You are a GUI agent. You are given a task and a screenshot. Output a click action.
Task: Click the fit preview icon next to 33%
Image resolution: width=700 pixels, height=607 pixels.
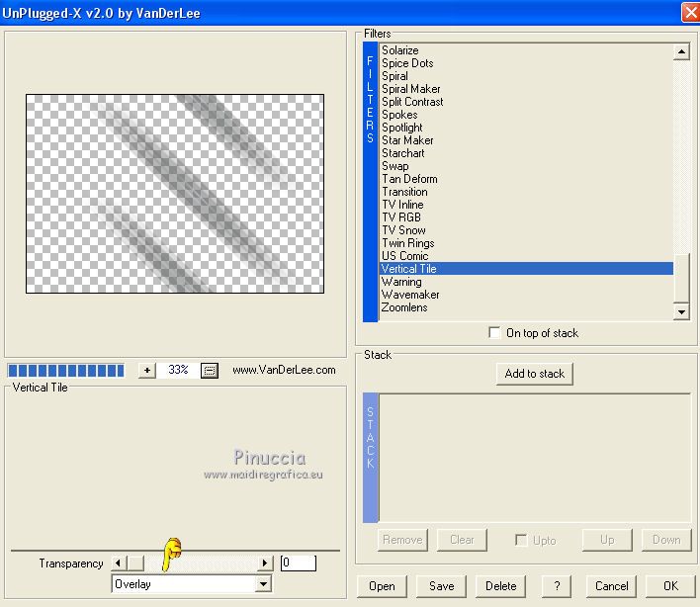click(x=210, y=370)
